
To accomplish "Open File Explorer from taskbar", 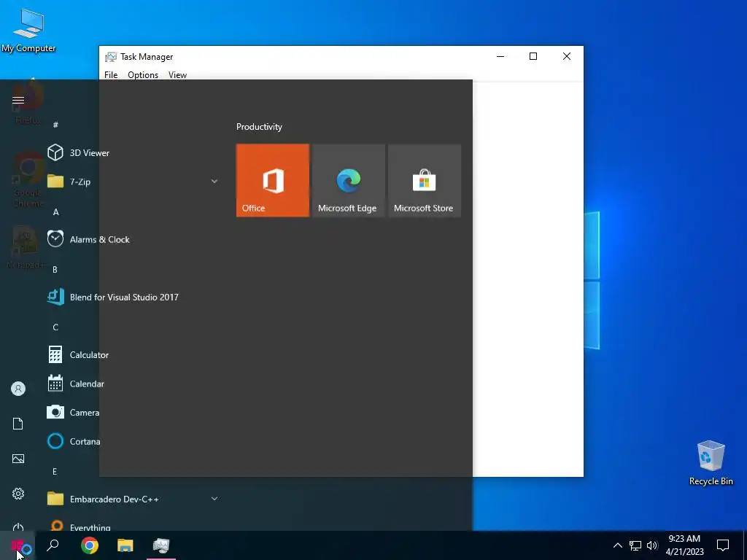I will pyautogui.click(x=125, y=545).
